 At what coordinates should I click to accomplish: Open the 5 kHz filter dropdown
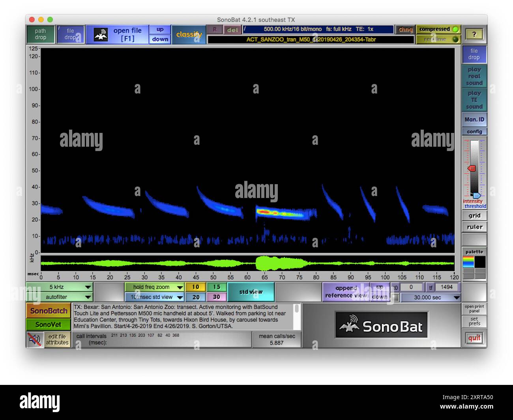(x=60, y=287)
